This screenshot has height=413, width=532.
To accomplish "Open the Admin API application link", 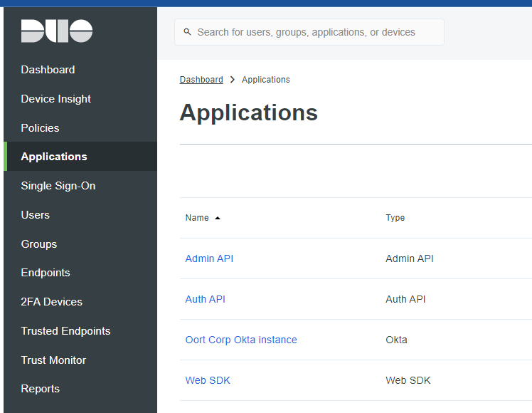I will click(x=209, y=258).
